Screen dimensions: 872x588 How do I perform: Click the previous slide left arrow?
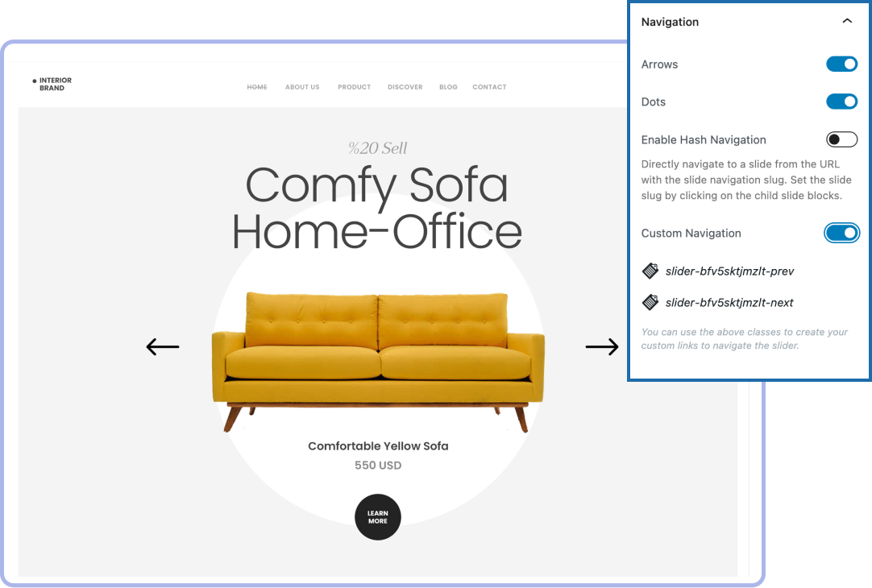(x=162, y=347)
